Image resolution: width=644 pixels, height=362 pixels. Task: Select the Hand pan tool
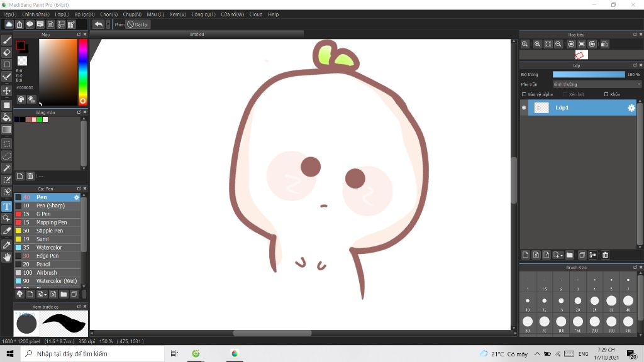point(7,257)
